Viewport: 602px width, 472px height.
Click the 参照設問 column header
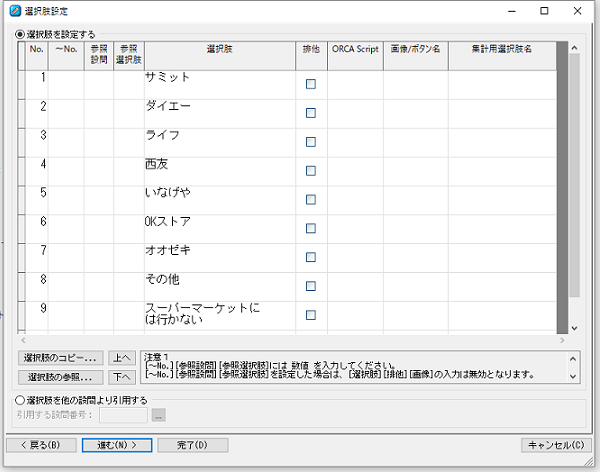coord(99,56)
